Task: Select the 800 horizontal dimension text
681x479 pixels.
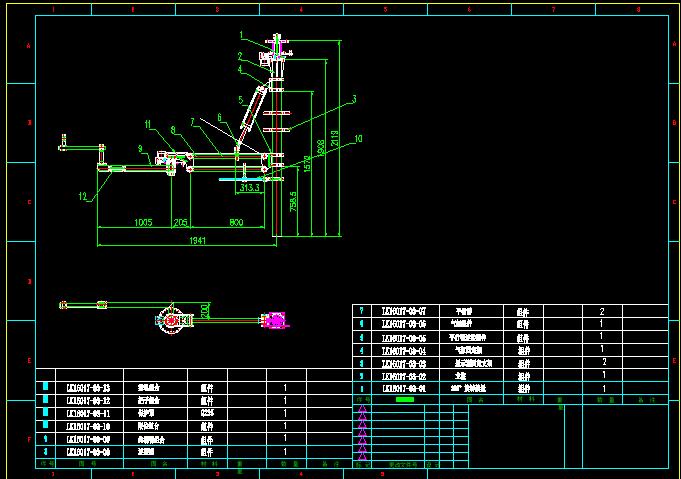Action: [x=236, y=222]
